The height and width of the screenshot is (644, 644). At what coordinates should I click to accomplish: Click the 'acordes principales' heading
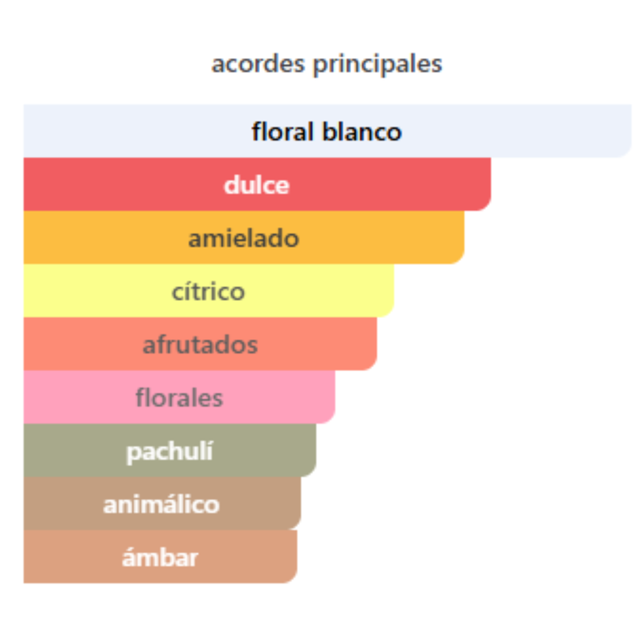coord(327,64)
